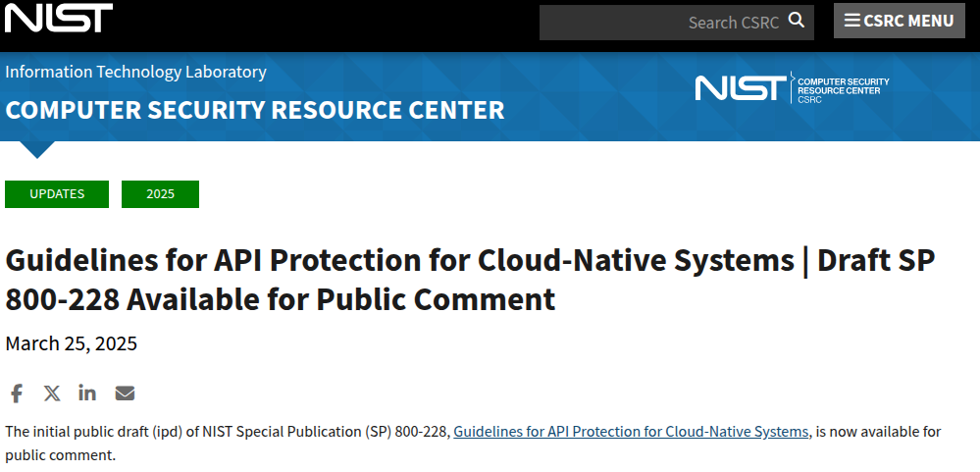This screenshot has width=980, height=472.
Task: Open the Information Technology Laboratory link
Action: pyautogui.click(x=135, y=72)
